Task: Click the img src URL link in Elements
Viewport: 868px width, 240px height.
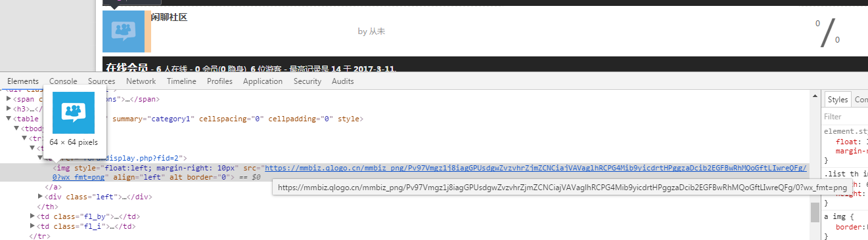Action: 535,168
